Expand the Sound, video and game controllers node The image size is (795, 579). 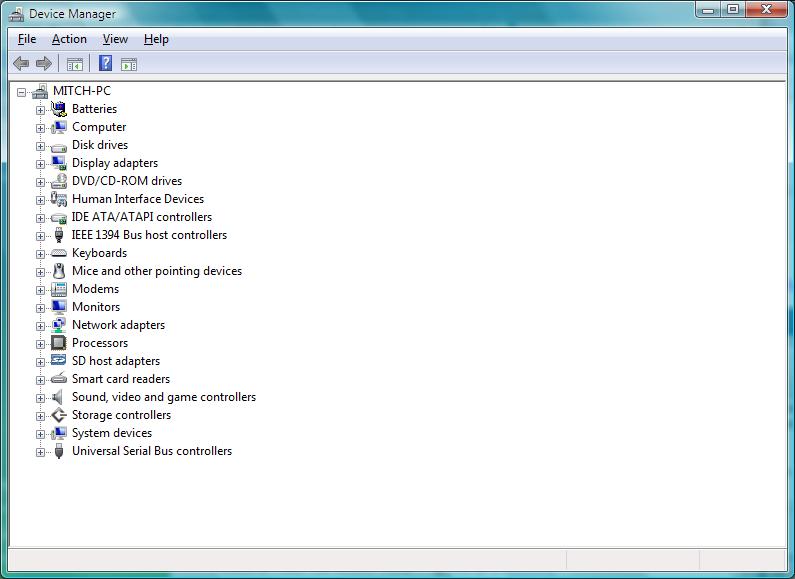40,398
